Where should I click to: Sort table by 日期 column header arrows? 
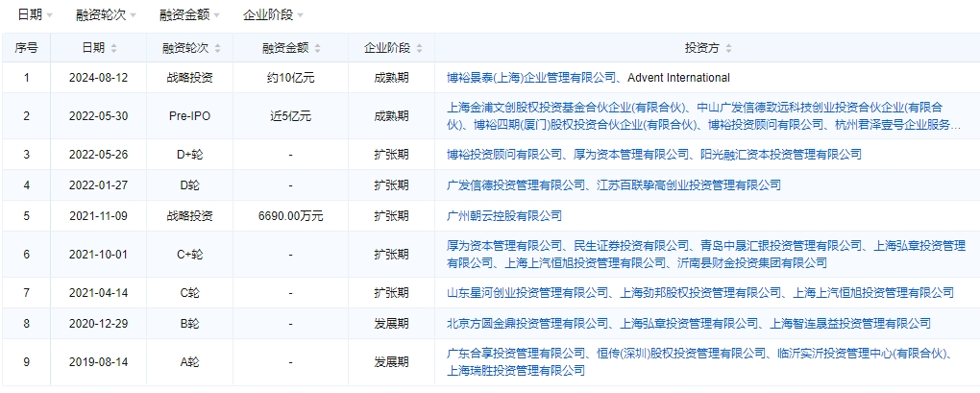coord(113,48)
